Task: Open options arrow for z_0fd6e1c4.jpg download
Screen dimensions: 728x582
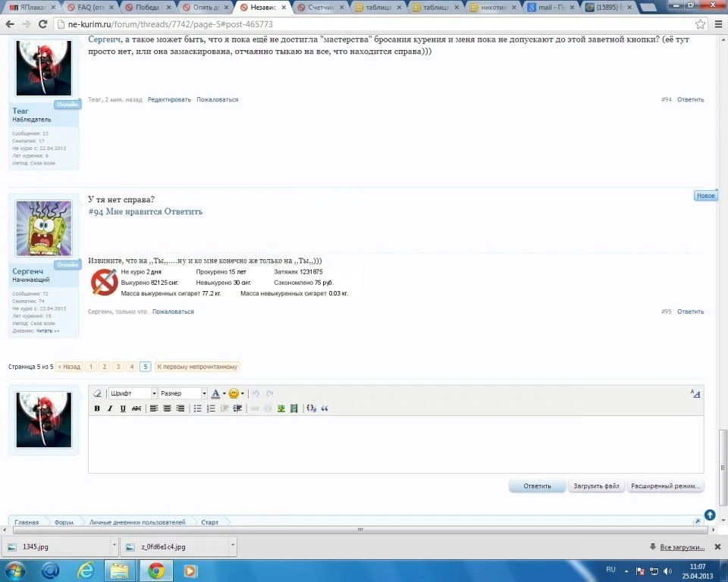Action: [233, 546]
